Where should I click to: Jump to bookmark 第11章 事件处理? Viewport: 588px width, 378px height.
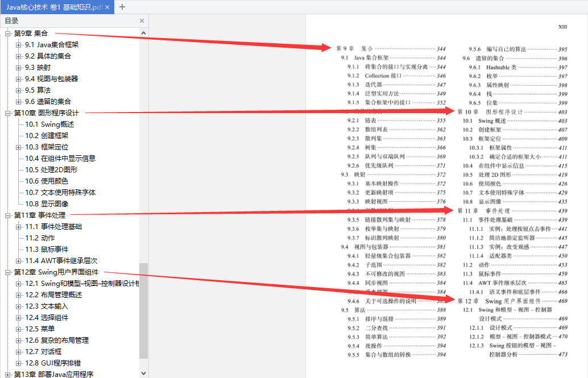[40, 215]
